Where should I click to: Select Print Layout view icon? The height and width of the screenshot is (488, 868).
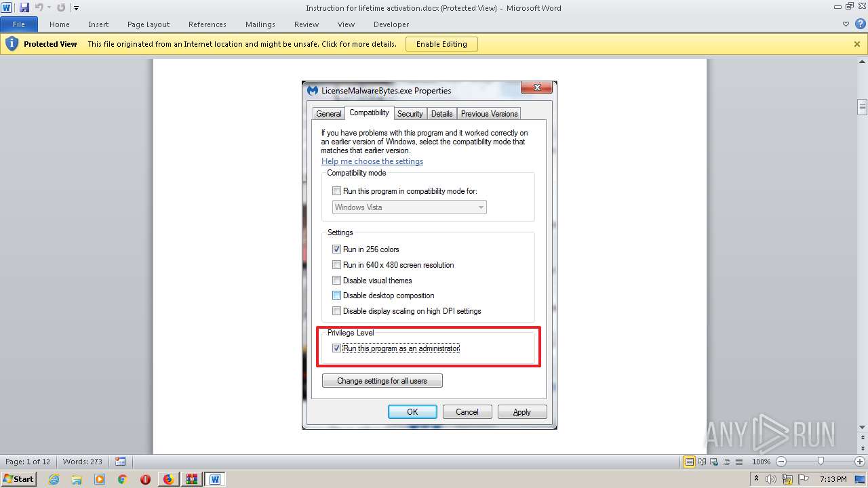tap(690, 462)
